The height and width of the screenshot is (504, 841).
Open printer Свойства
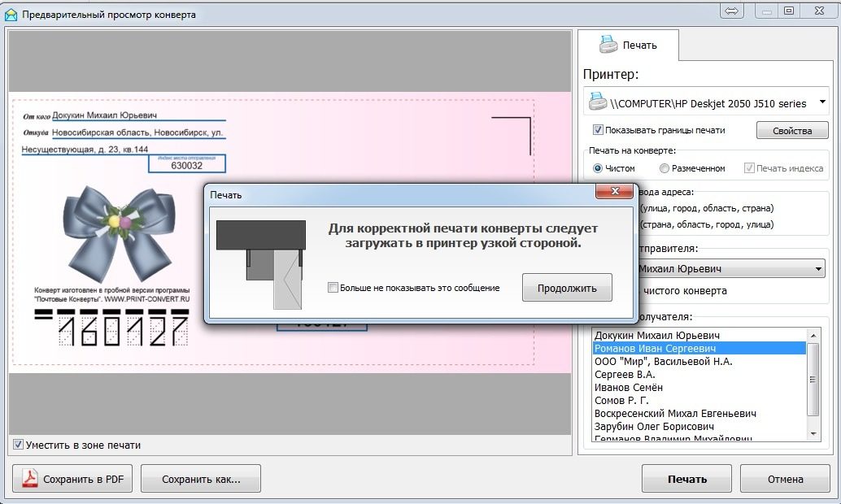pos(791,130)
